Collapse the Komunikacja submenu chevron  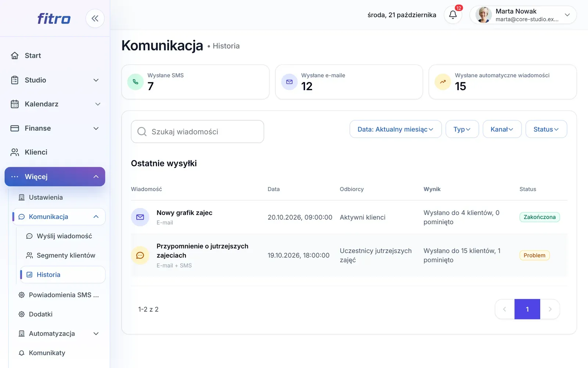tap(96, 217)
